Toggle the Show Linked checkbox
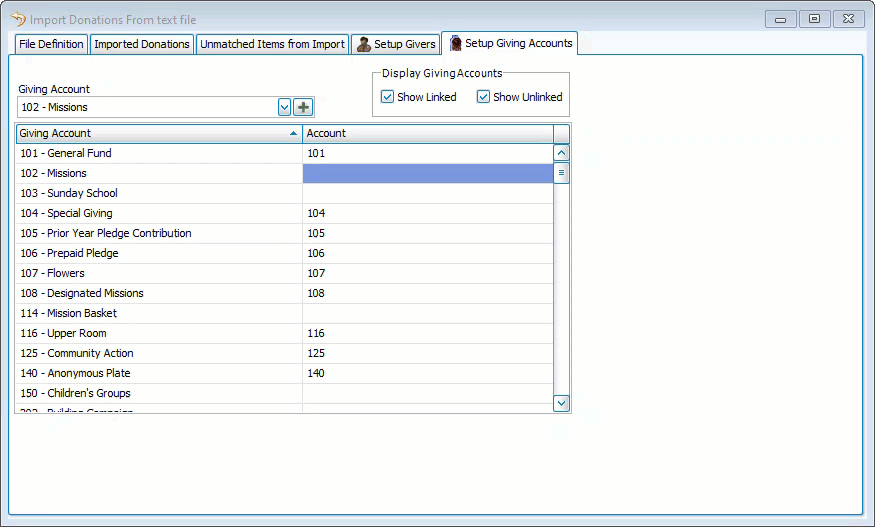Viewport: 876px width, 528px height. click(388, 97)
